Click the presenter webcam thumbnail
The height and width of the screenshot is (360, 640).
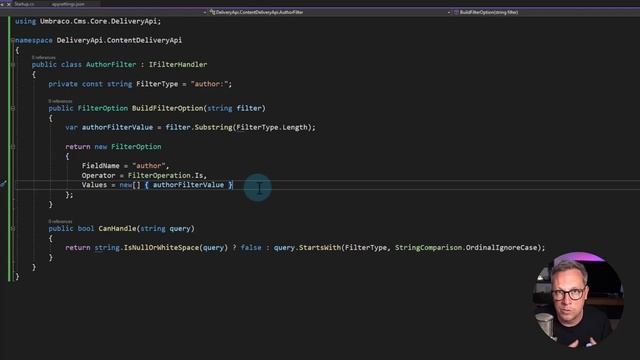click(x=578, y=300)
